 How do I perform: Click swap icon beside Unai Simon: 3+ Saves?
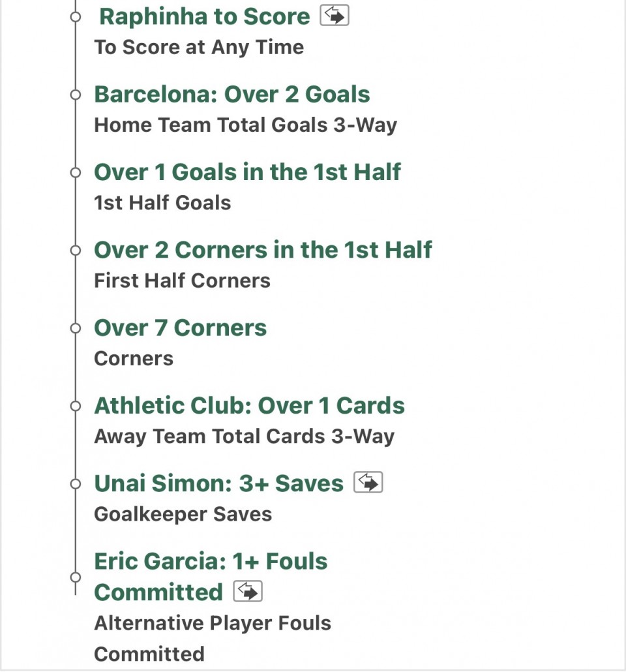(368, 483)
